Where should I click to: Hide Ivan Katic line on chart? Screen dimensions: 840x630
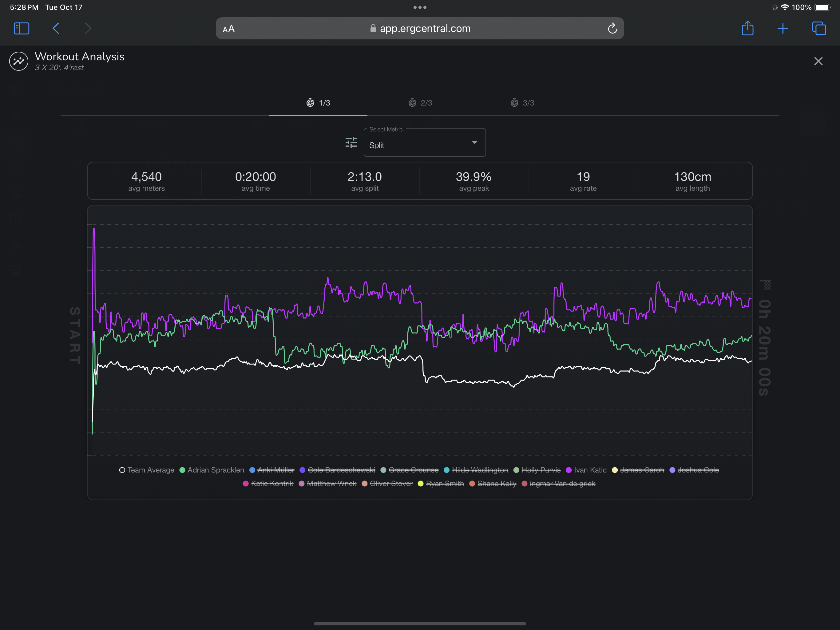pyautogui.click(x=590, y=470)
